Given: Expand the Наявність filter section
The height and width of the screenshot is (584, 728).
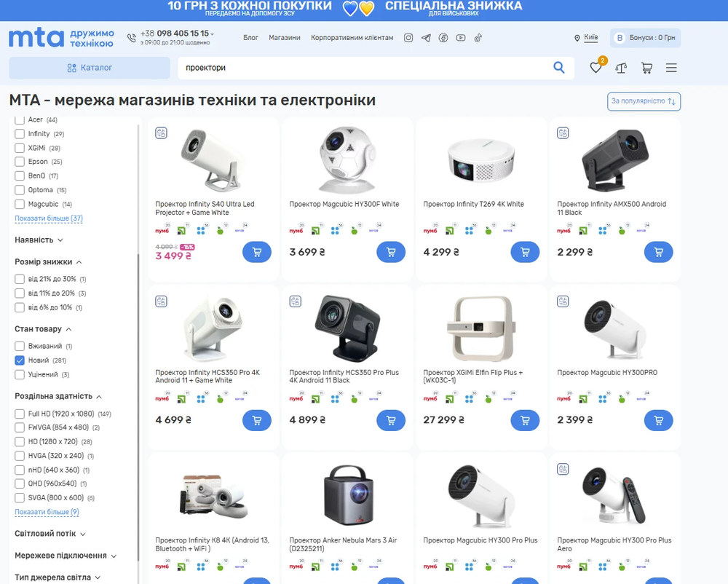Looking at the screenshot, I should click(39, 240).
